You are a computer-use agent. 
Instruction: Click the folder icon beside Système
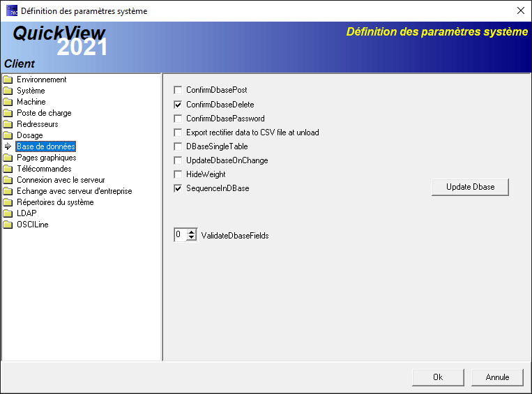tap(8, 91)
